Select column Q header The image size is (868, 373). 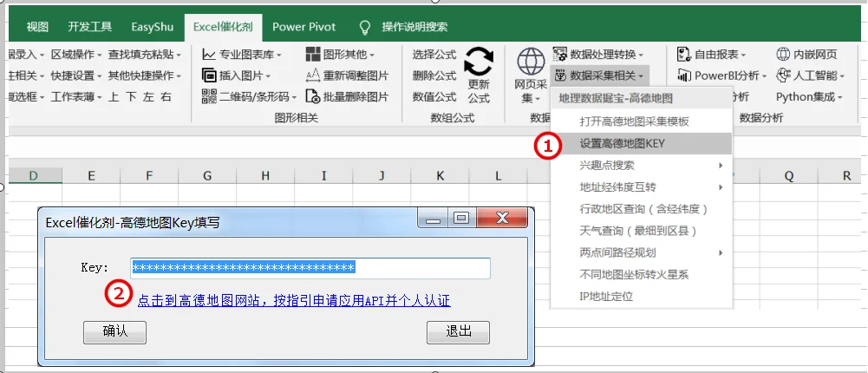tap(789, 176)
